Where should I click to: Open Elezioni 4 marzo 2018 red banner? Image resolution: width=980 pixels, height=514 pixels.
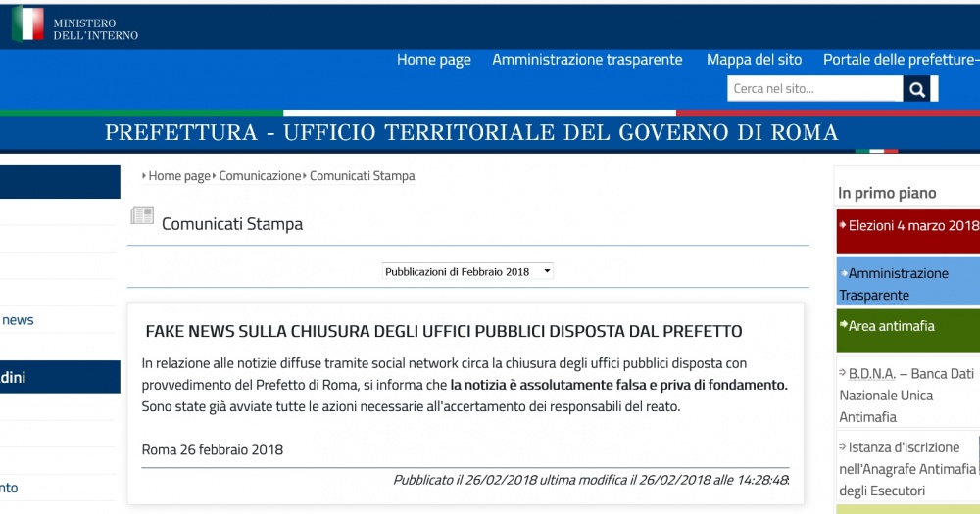click(908, 230)
